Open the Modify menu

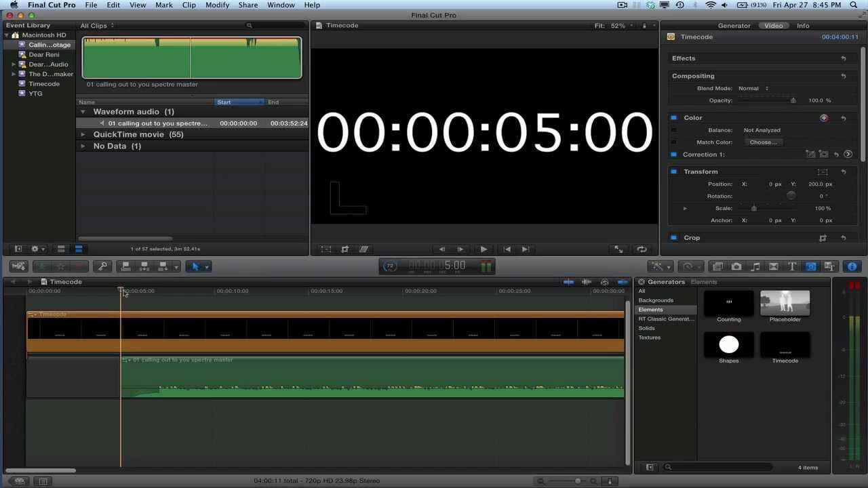pos(217,5)
